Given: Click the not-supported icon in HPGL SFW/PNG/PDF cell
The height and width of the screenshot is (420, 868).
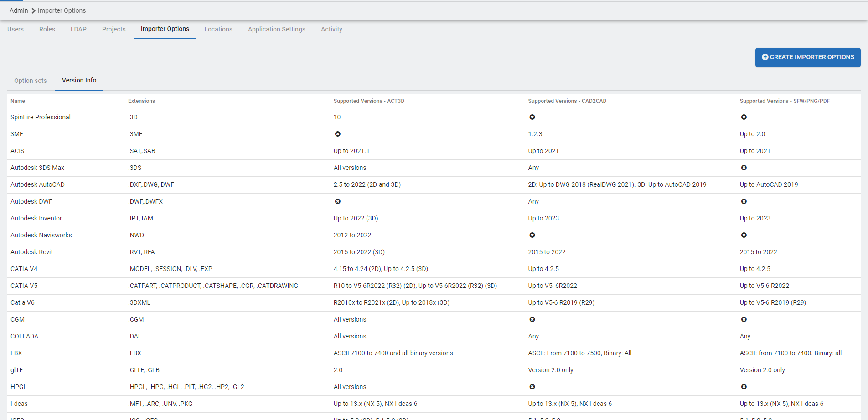Looking at the screenshot, I should (744, 387).
